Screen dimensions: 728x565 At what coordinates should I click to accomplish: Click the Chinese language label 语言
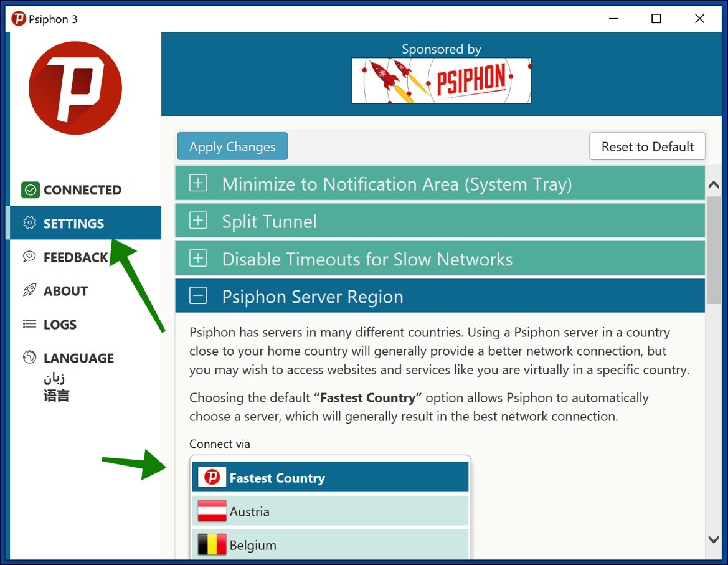pos(56,396)
